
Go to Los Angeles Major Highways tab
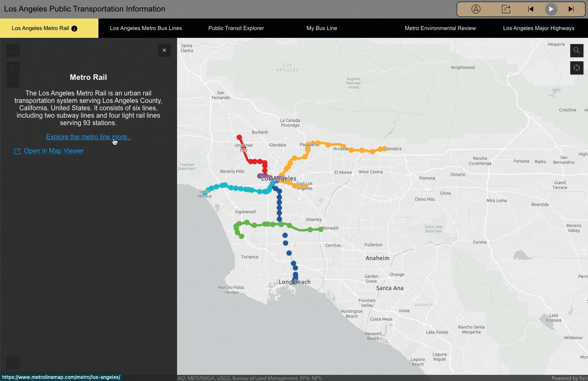pos(539,28)
